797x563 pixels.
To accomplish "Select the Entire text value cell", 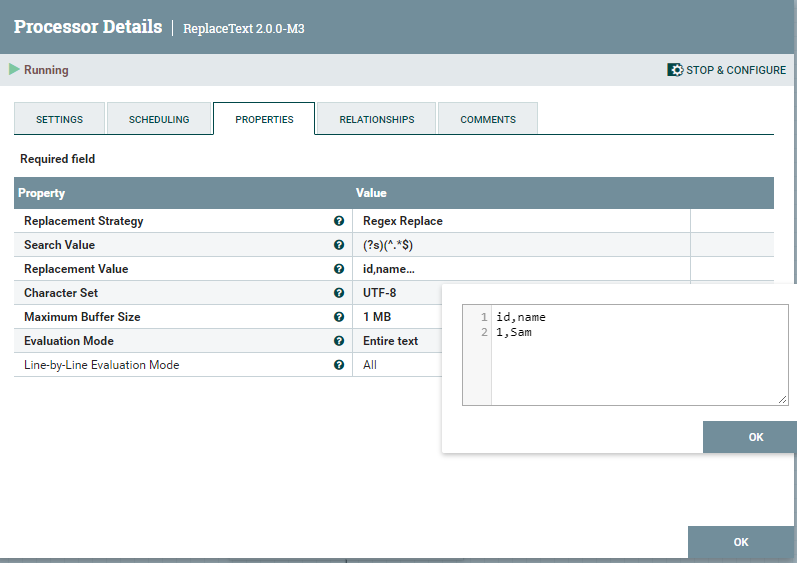I will click(x=397, y=341).
